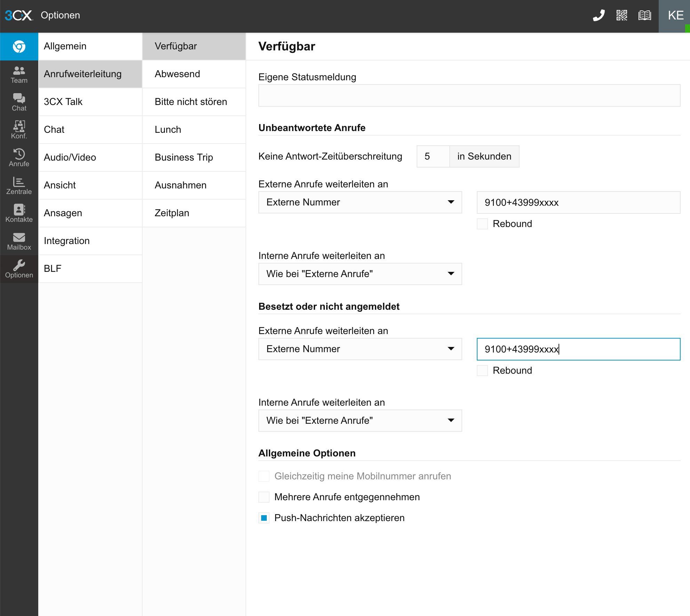Select the Anrufweiterleitung settings section
Screen dimensions: 690x616
coord(90,74)
